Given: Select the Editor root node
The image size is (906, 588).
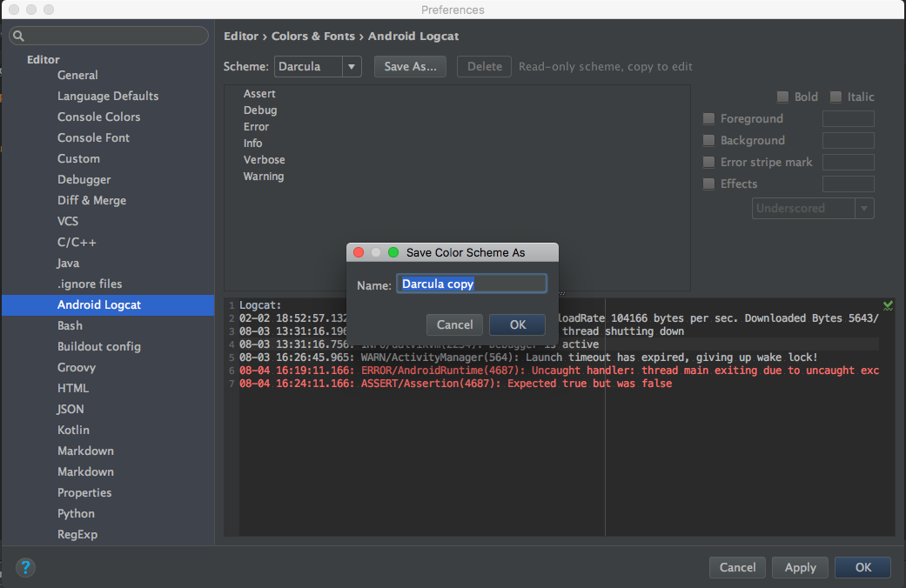Looking at the screenshot, I should point(44,59).
